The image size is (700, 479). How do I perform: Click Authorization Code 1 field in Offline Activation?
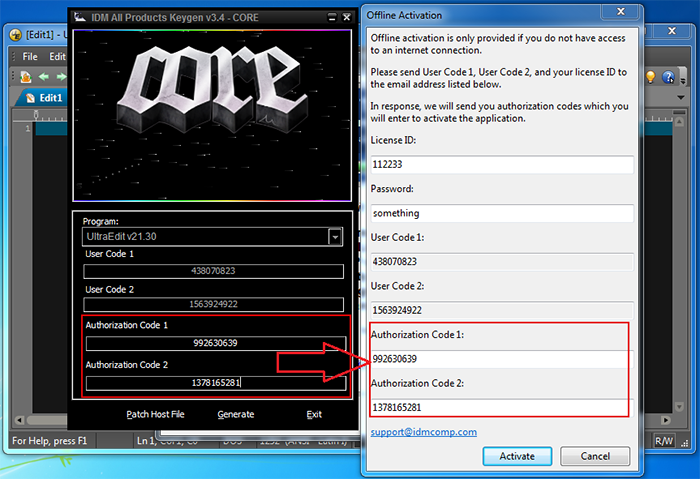(x=502, y=359)
